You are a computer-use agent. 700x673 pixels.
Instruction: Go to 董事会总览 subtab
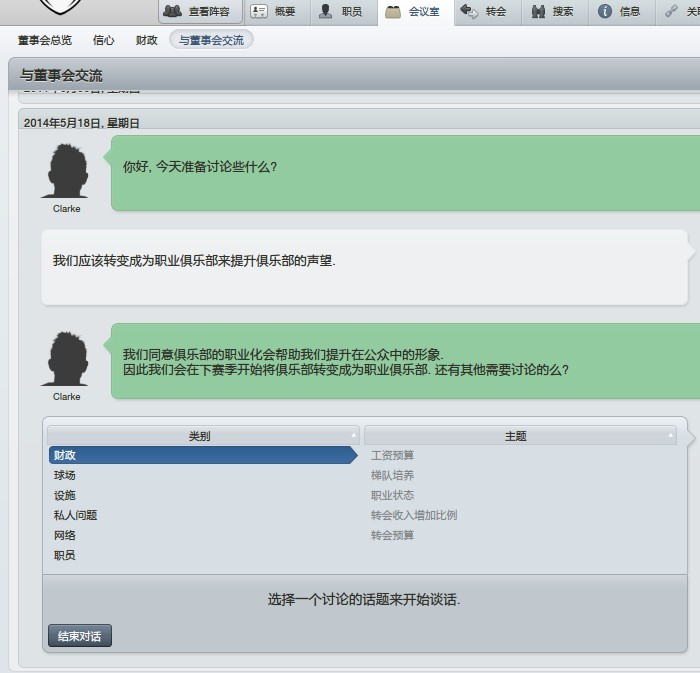point(45,40)
